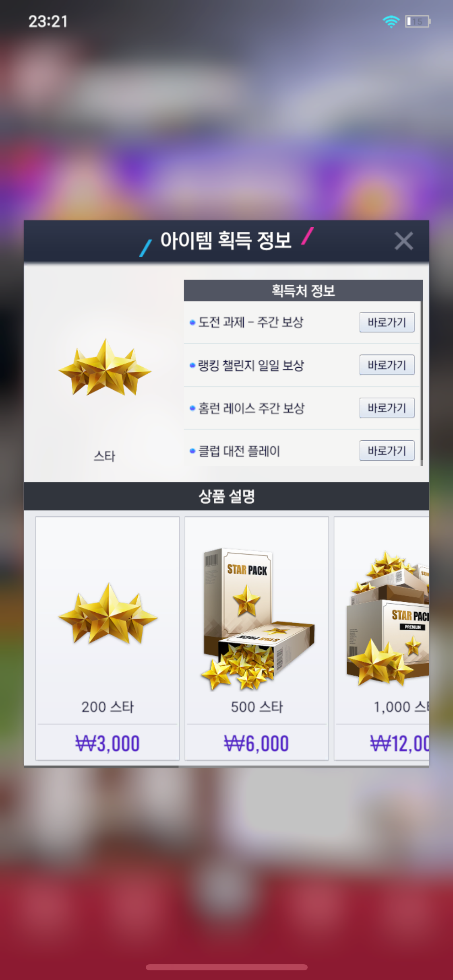
Task: Select the 200 스타 star icon product
Action: 108,614
